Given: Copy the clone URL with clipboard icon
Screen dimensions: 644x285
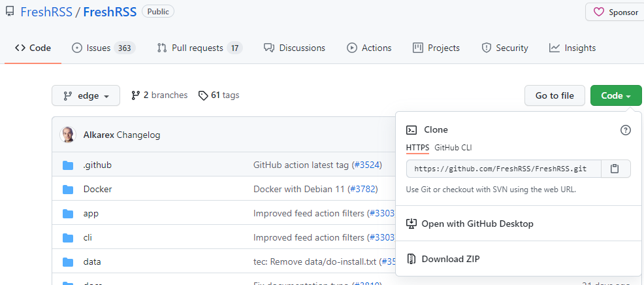Looking at the screenshot, I should click(x=615, y=169).
